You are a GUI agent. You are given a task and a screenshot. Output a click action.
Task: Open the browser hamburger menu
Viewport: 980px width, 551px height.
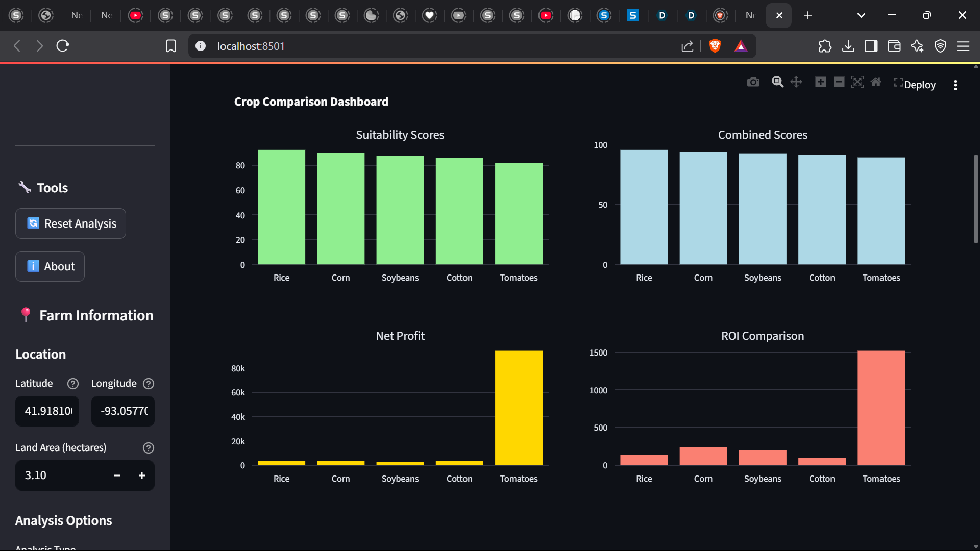coord(963,46)
